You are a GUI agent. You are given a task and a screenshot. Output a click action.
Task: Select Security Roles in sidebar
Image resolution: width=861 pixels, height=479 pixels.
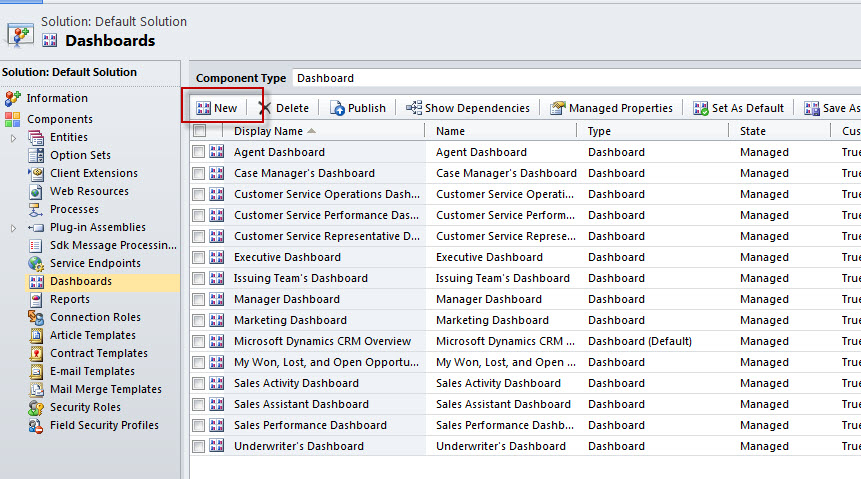pyautogui.click(x=85, y=407)
